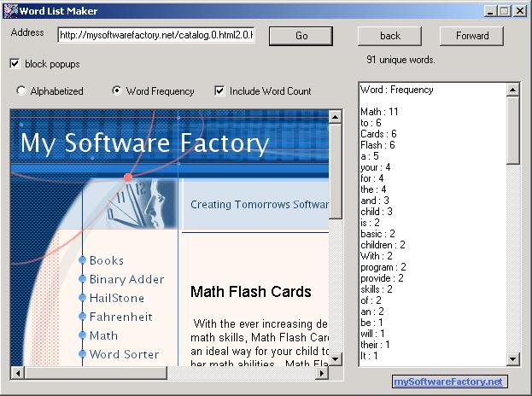Click the Go button

pyautogui.click(x=301, y=36)
